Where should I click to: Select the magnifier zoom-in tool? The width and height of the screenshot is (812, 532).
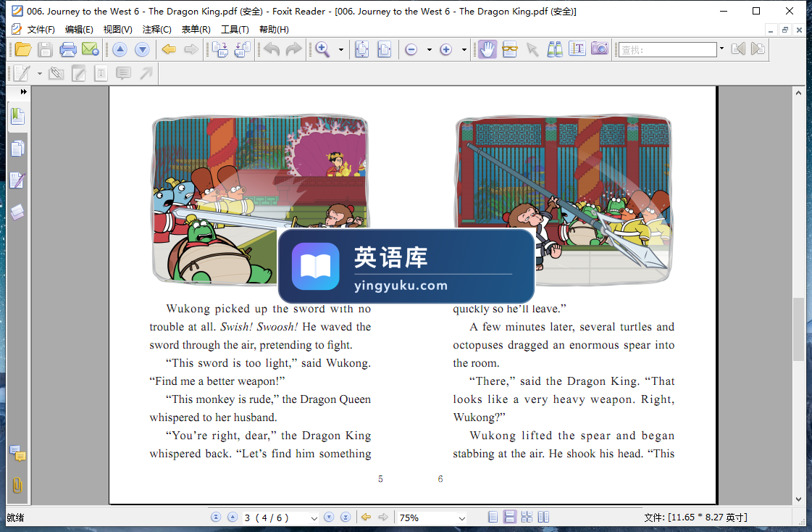(x=322, y=49)
